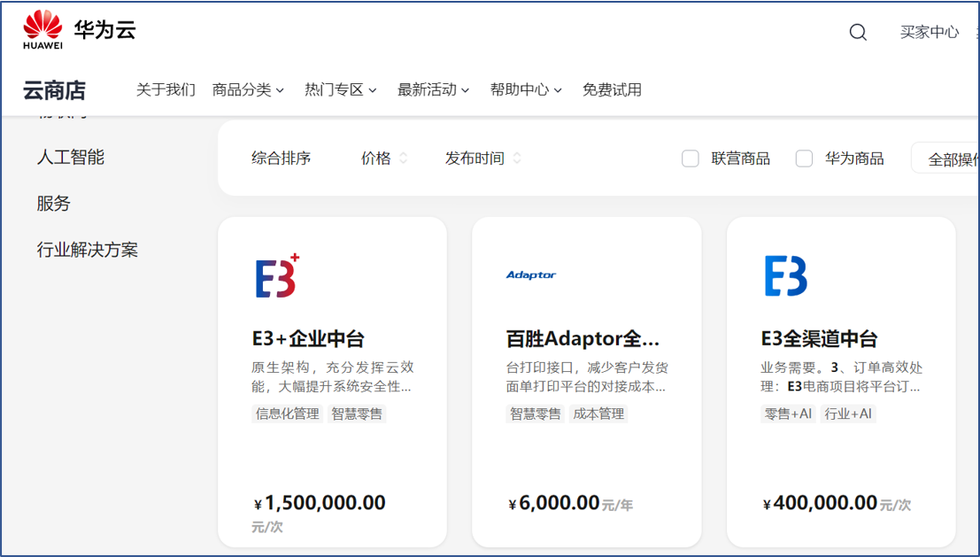Check the 华为商品 checkbox
This screenshot has height=557, width=980.
pos(804,159)
